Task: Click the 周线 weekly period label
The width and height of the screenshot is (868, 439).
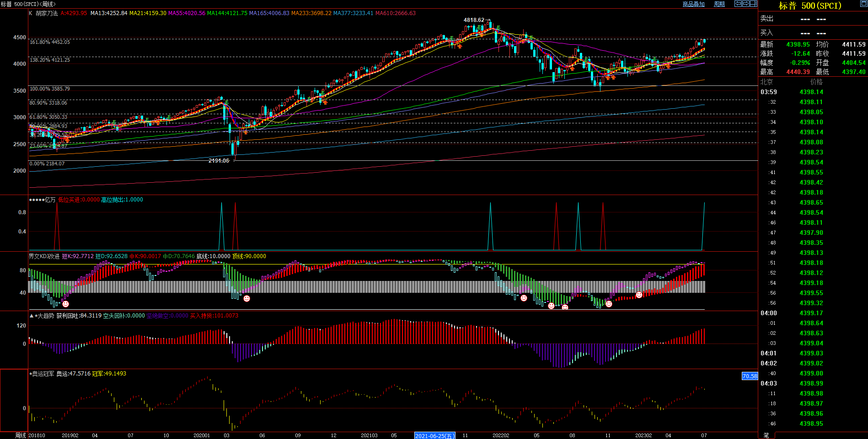Action: (x=21, y=435)
